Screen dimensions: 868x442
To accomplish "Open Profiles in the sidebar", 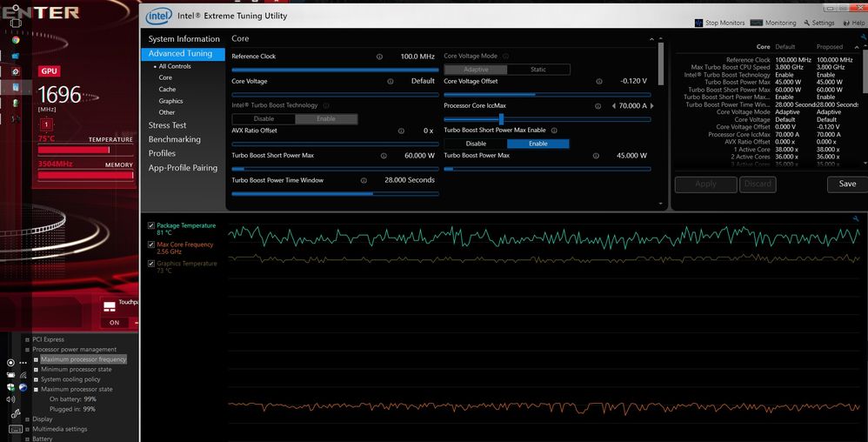I will [162, 153].
